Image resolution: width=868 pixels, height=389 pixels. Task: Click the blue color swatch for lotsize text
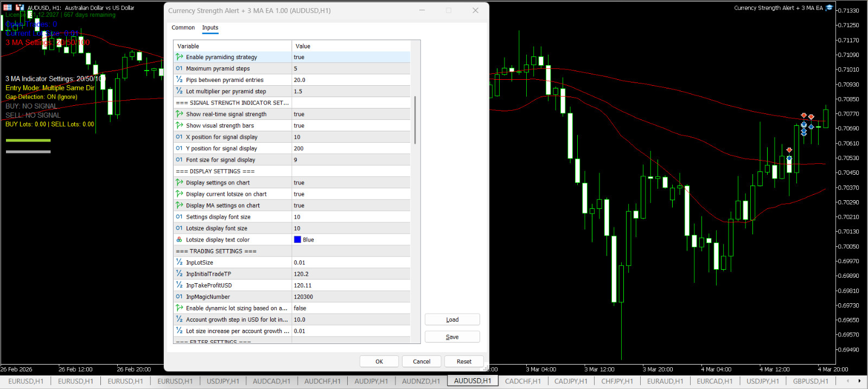coord(297,239)
